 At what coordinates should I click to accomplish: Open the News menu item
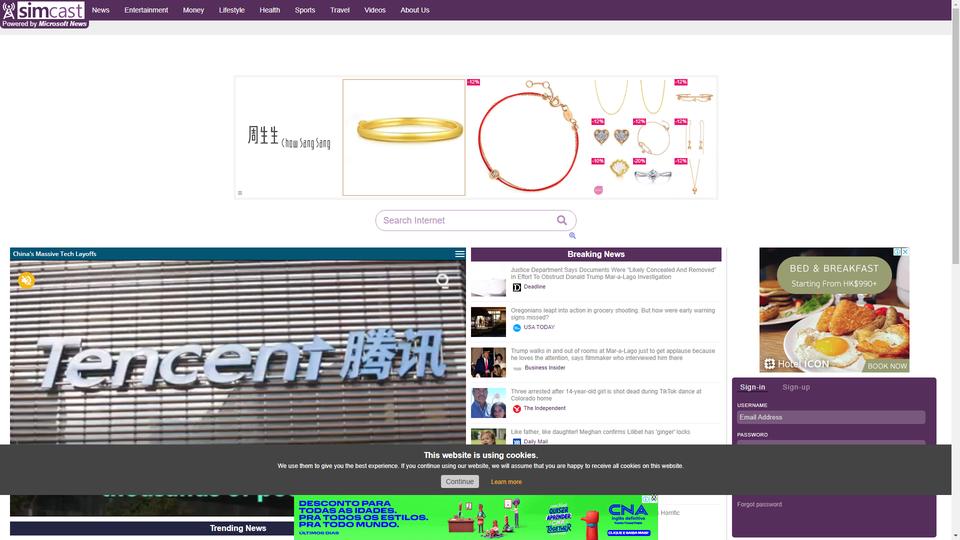(100, 10)
